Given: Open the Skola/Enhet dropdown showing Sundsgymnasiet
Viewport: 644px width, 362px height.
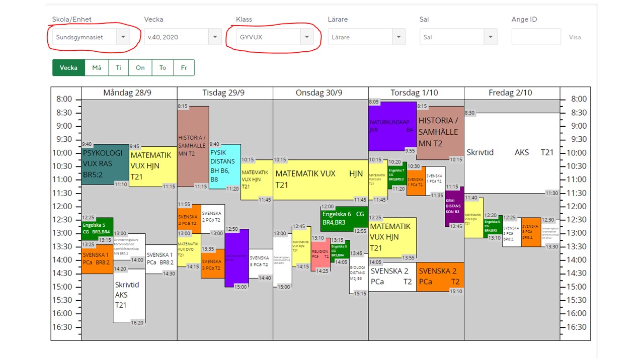Looking at the screenshot, I should (91, 37).
